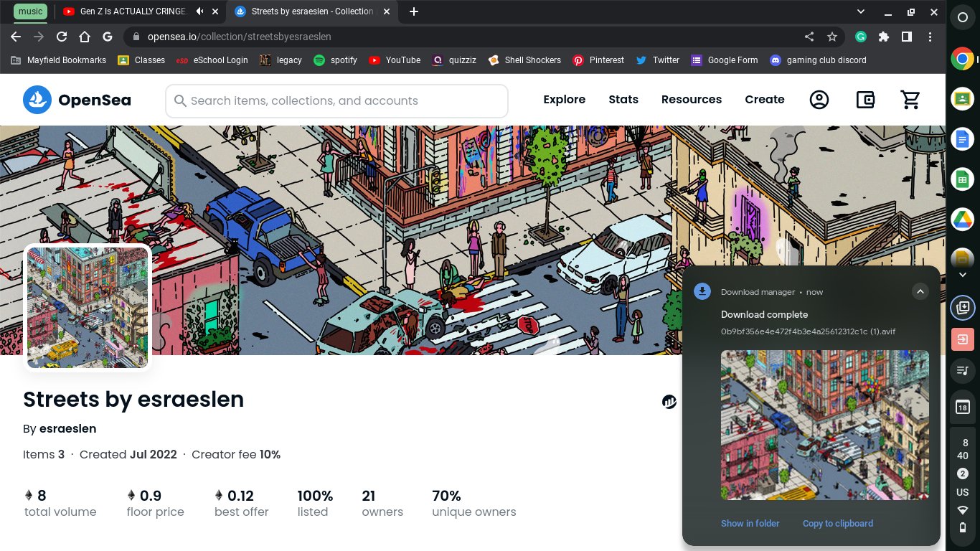The height and width of the screenshot is (551, 980).
Task: Open the Stats menu
Action: pyautogui.click(x=623, y=100)
